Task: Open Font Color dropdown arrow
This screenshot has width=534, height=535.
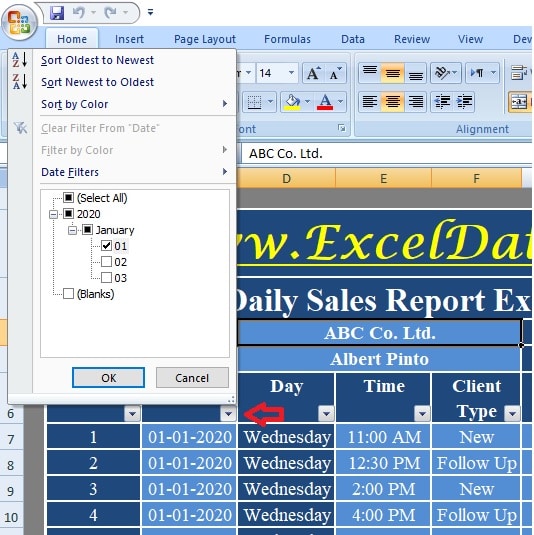Action: pyautogui.click(x=341, y=102)
